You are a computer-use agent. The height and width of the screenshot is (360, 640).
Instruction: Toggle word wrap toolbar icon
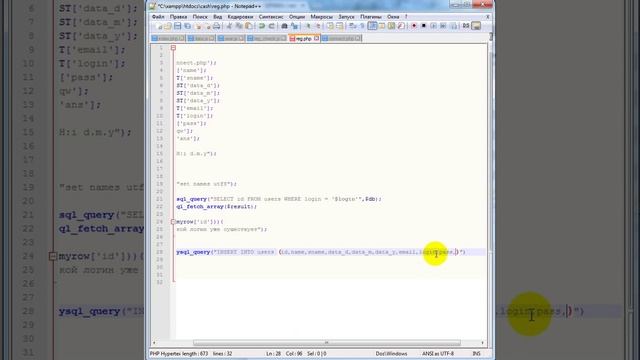click(x=352, y=26)
